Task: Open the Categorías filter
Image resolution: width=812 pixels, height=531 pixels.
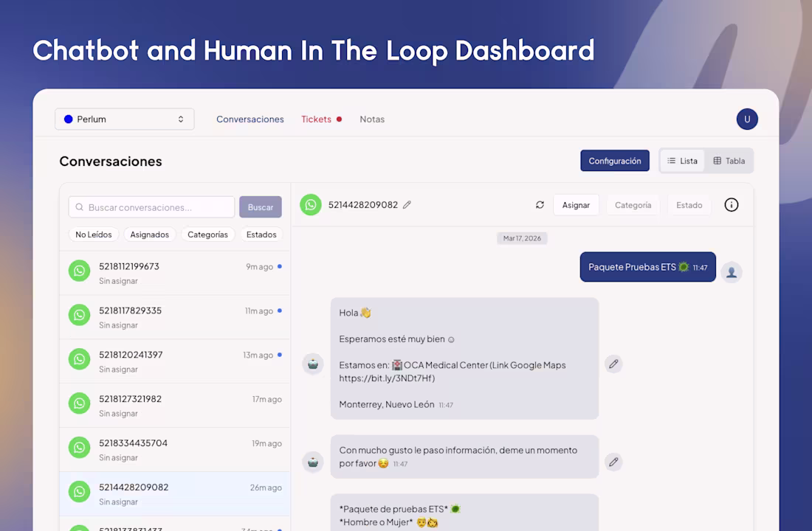Action: (207, 235)
